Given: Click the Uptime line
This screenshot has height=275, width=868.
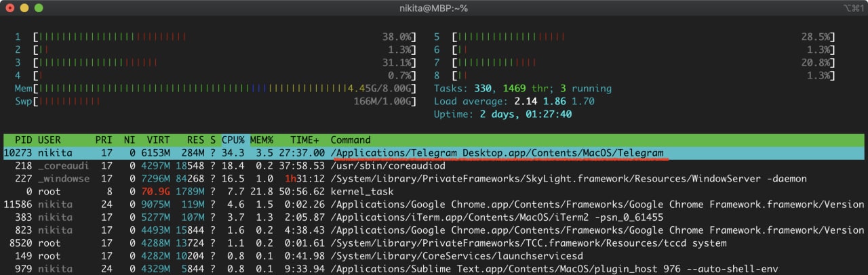Looking at the screenshot, I should (502, 114).
